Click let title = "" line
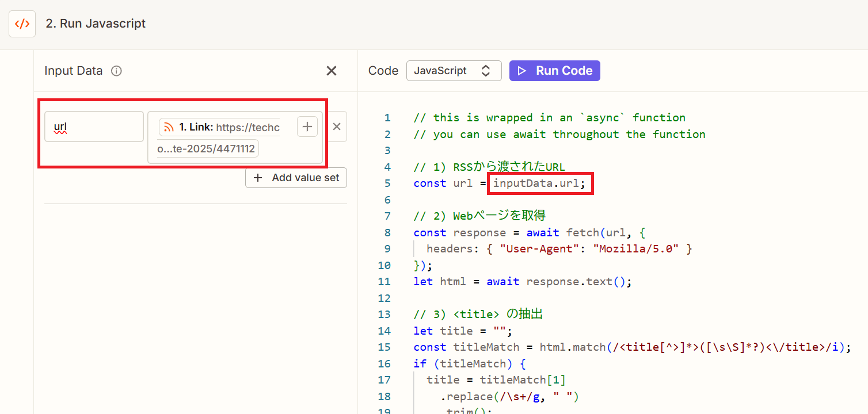Screen dimensions: 868x414 click(463, 331)
